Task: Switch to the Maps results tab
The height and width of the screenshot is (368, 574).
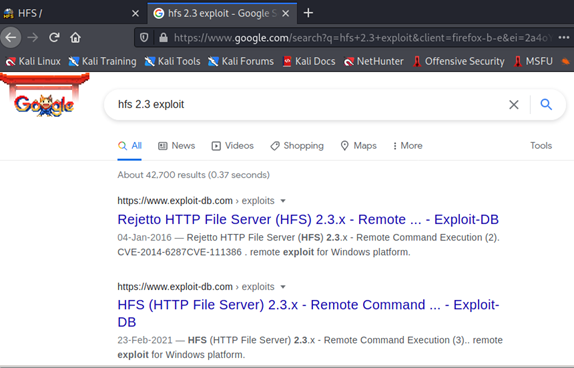Action: click(x=358, y=146)
